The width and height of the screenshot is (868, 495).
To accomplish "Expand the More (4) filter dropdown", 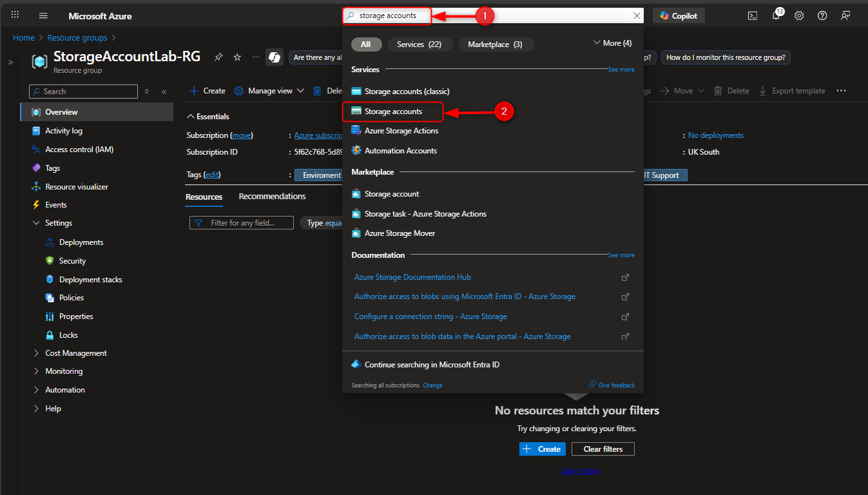I will [x=611, y=43].
